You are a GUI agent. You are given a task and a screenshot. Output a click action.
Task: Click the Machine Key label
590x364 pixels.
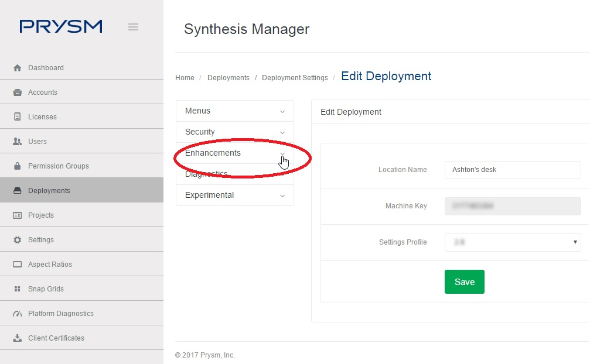pyautogui.click(x=406, y=206)
